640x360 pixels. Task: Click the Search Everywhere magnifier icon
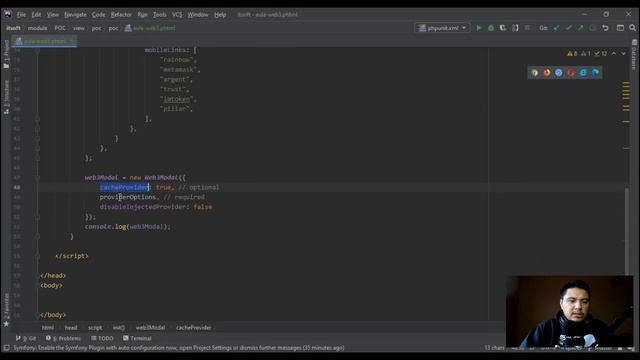click(632, 28)
